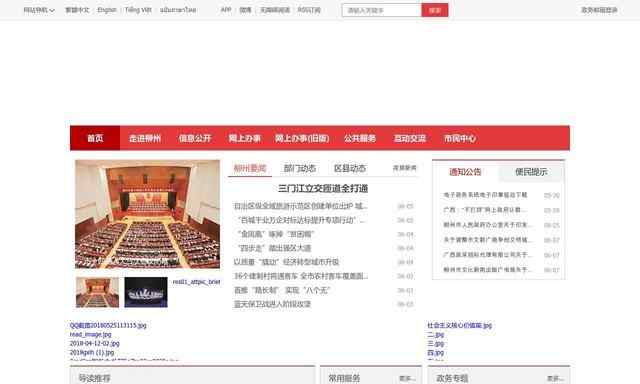This screenshot has height=384, width=640.
Task: Open the 三.jpg link
Action: click(x=436, y=344)
